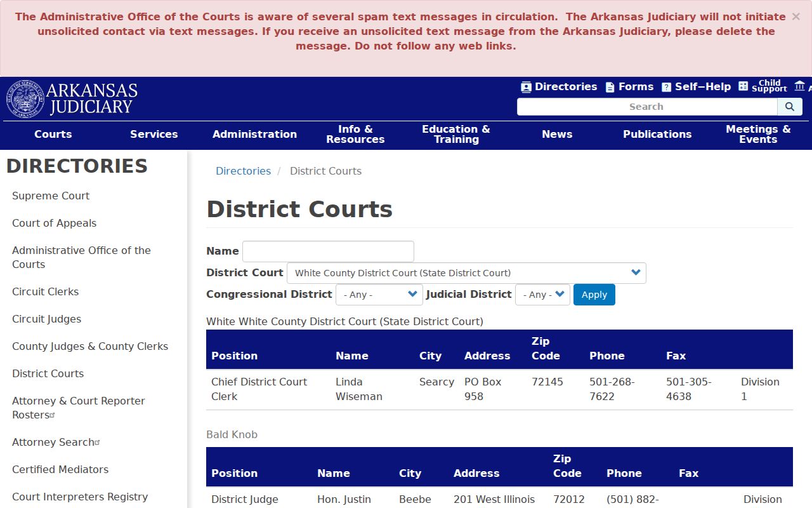Go to Court of Appeals directory
This screenshot has width=812, height=508.
[54, 223]
